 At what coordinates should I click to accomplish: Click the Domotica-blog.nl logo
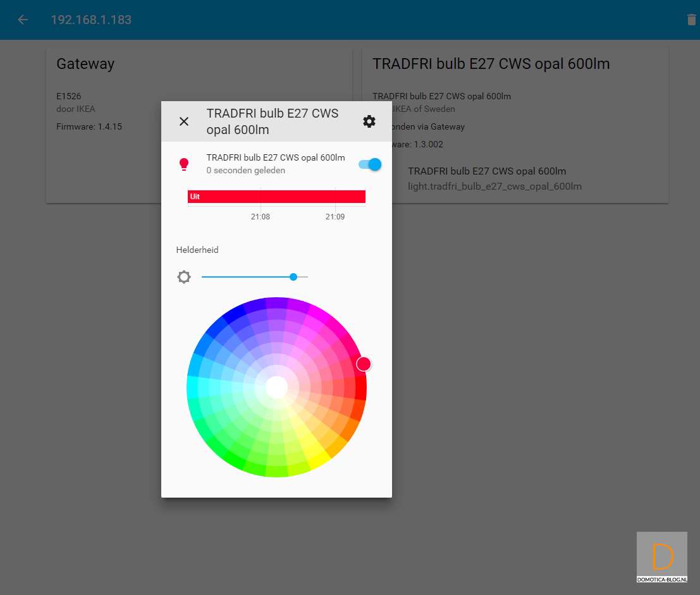661,556
